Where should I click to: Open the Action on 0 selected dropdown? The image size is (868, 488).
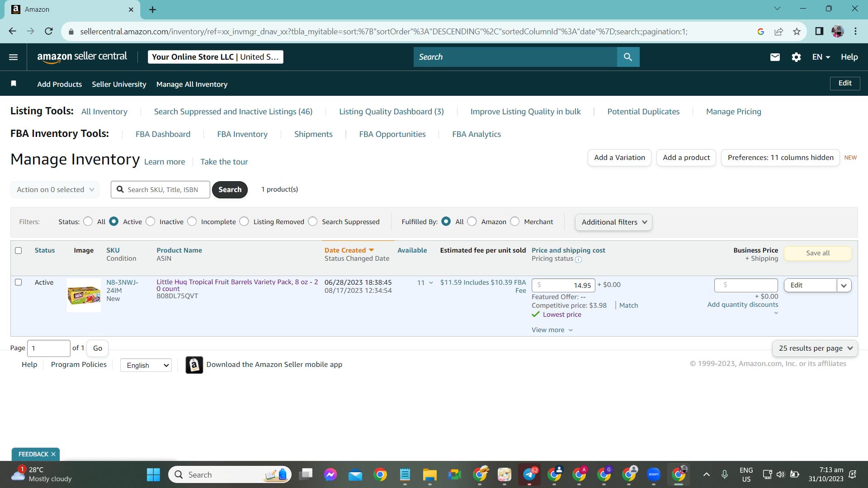pos(55,190)
